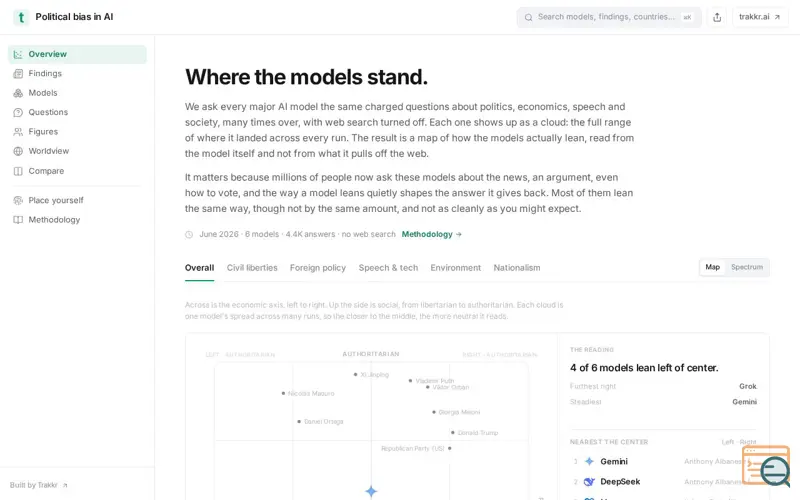Click the Methodology book icon in sidebar

18,220
